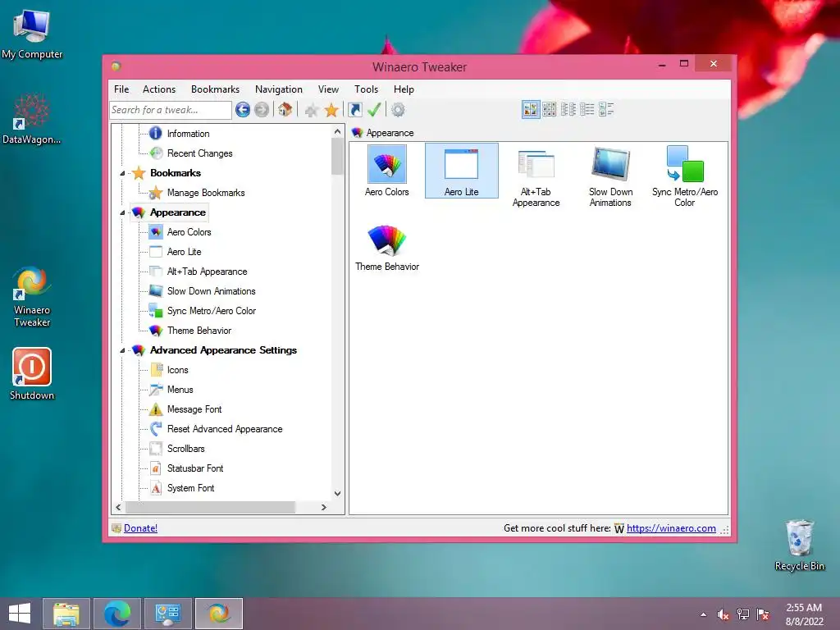
Task: Select Message Font tree item
Action: 194,409
